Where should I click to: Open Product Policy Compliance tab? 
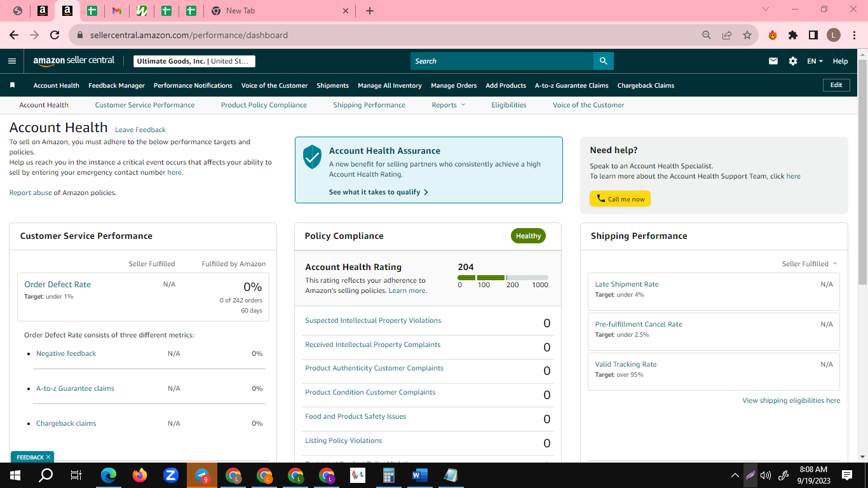[264, 105]
